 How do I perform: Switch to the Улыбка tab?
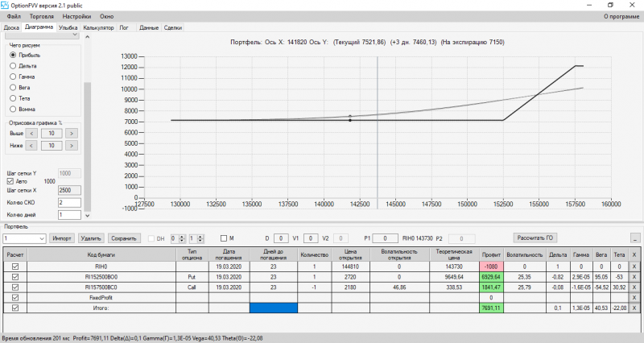coord(68,27)
